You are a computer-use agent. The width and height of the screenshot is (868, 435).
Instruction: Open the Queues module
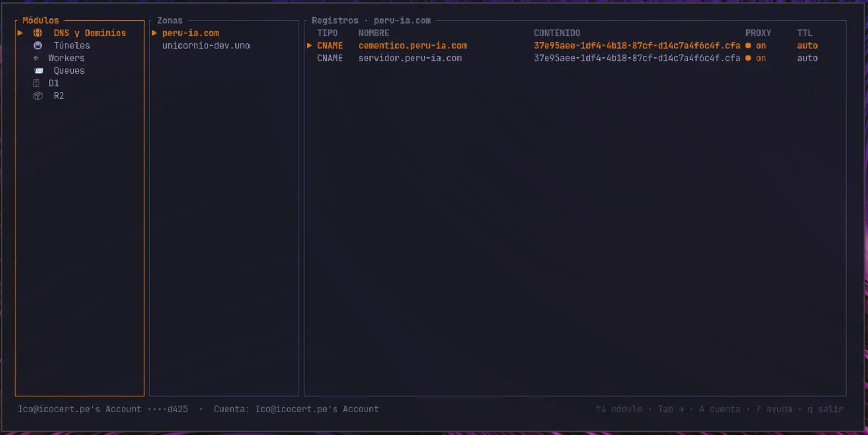[x=69, y=71]
